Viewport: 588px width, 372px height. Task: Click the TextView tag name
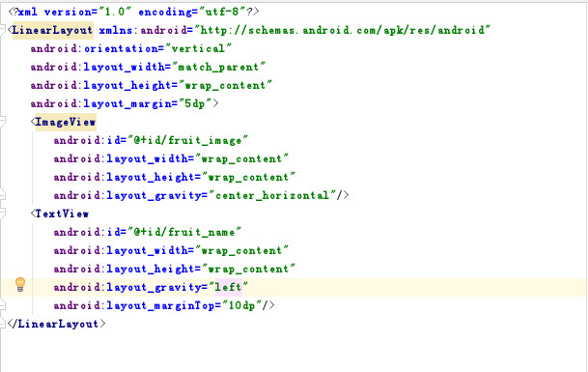coord(62,214)
